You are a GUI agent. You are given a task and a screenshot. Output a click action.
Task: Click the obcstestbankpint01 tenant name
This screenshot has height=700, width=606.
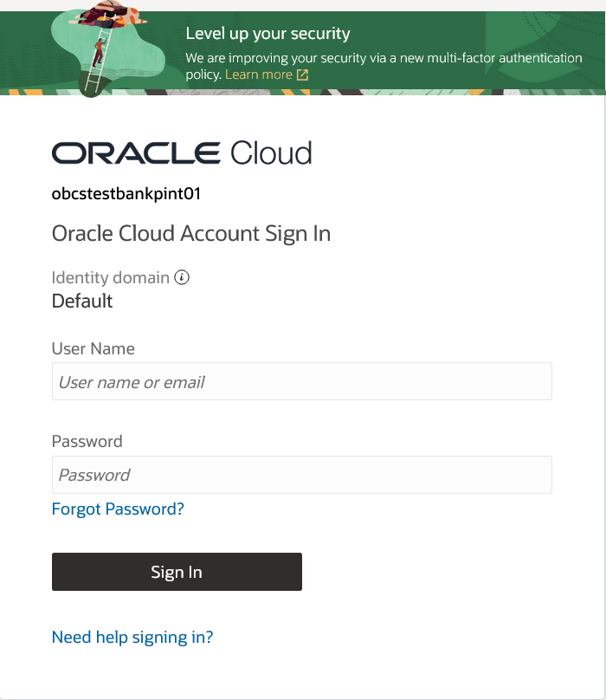coord(126,193)
